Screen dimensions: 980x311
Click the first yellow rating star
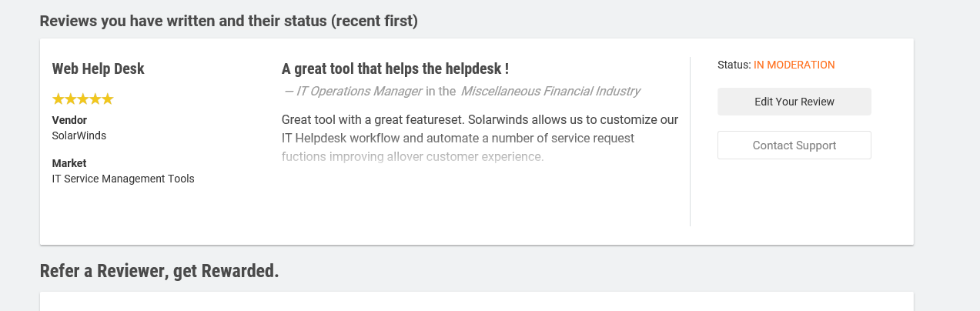(58, 99)
